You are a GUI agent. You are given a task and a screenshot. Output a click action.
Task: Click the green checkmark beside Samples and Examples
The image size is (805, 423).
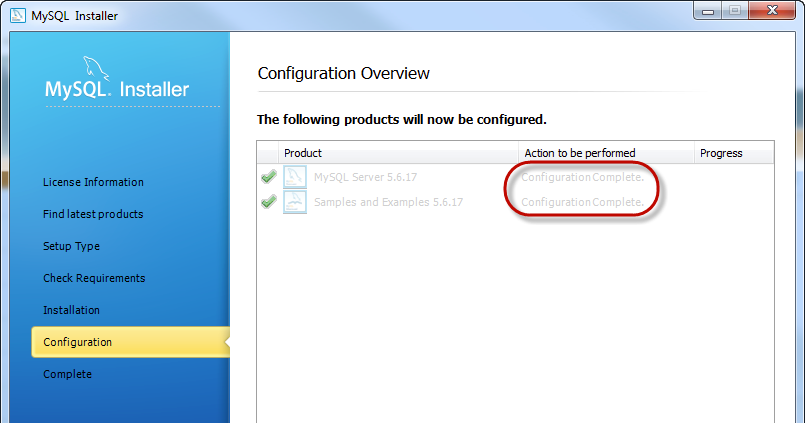click(x=269, y=202)
